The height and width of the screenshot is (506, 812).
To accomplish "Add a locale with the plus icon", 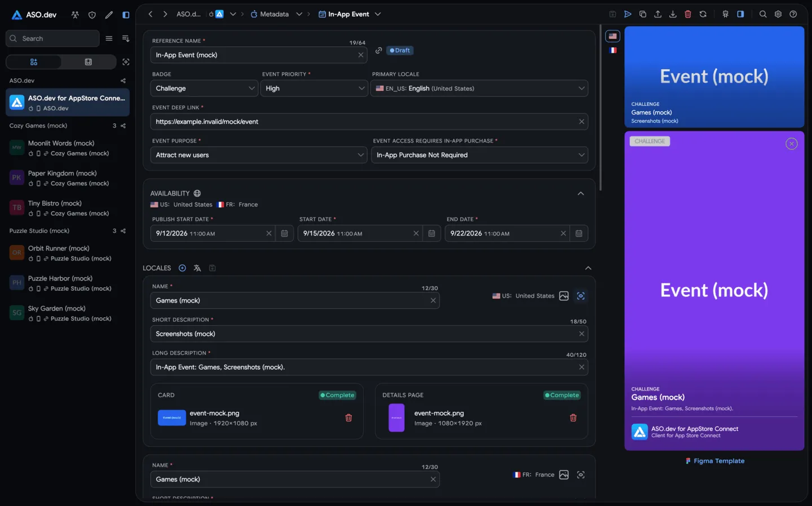I will pyautogui.click(x=182, y=268).
